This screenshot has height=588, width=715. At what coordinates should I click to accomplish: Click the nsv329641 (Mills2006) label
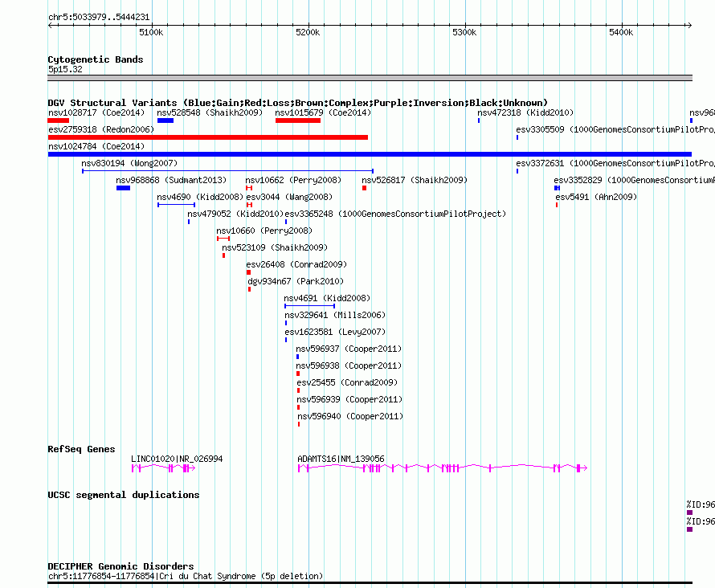click(335, 315)
